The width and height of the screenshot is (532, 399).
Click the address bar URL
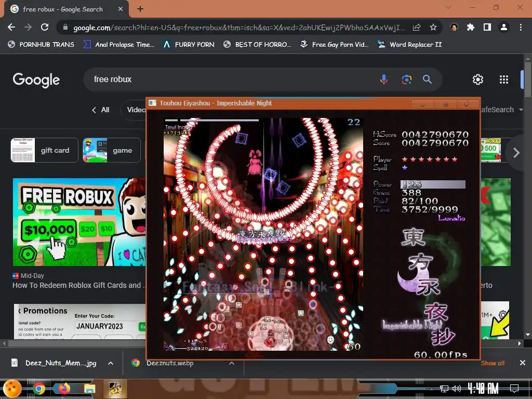coord(239,28)
